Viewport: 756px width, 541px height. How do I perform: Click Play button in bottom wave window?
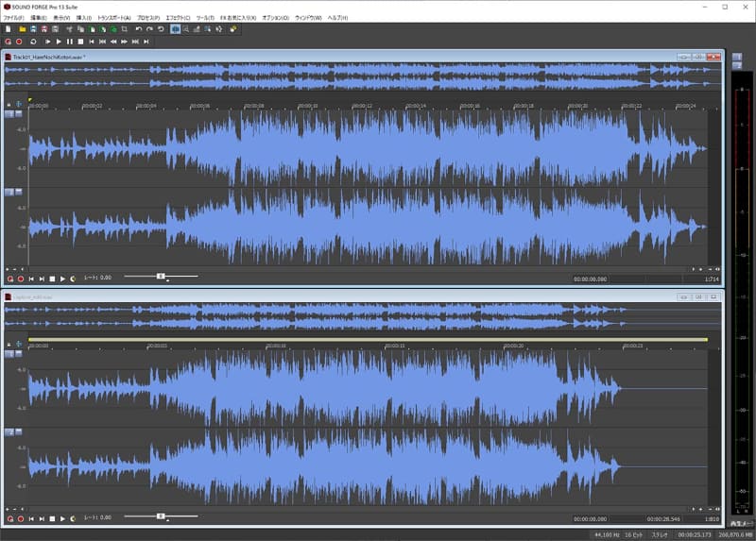tap(62, 519)
